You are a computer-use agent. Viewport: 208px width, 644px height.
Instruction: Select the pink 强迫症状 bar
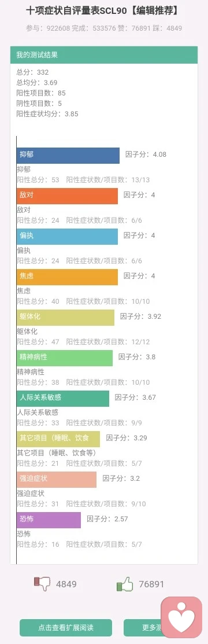(57, 479)
